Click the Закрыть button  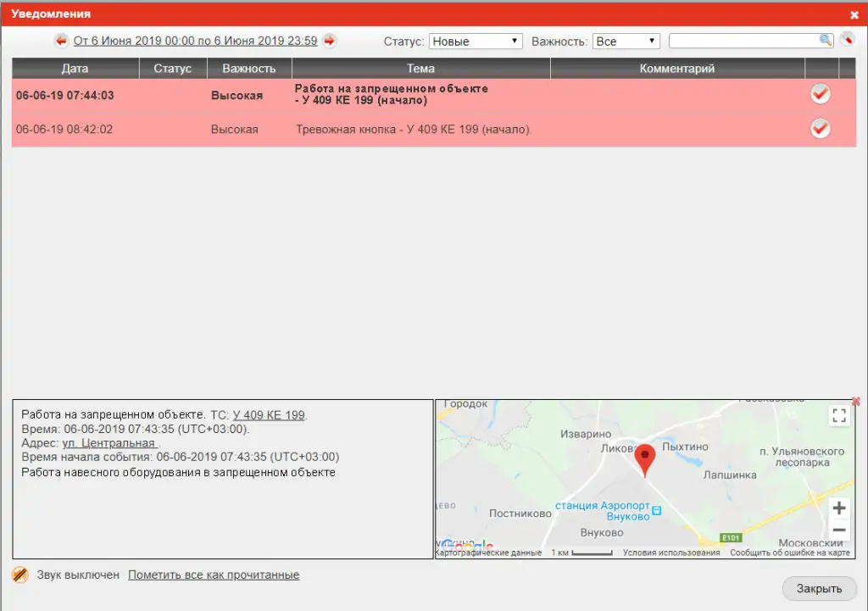pyautogui.click(x=819, y=589)
